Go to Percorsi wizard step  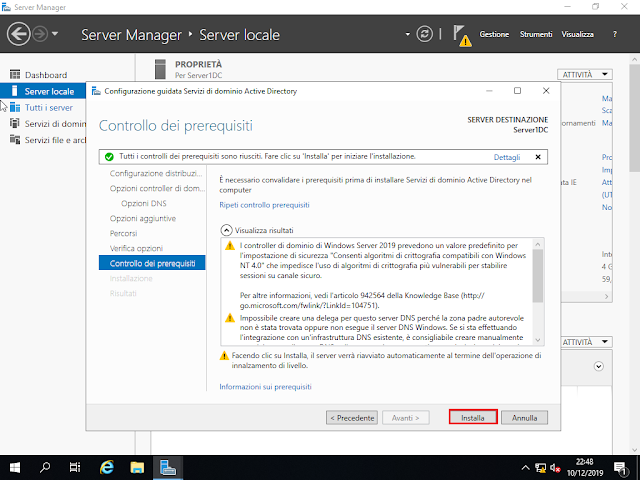point(123,233)
